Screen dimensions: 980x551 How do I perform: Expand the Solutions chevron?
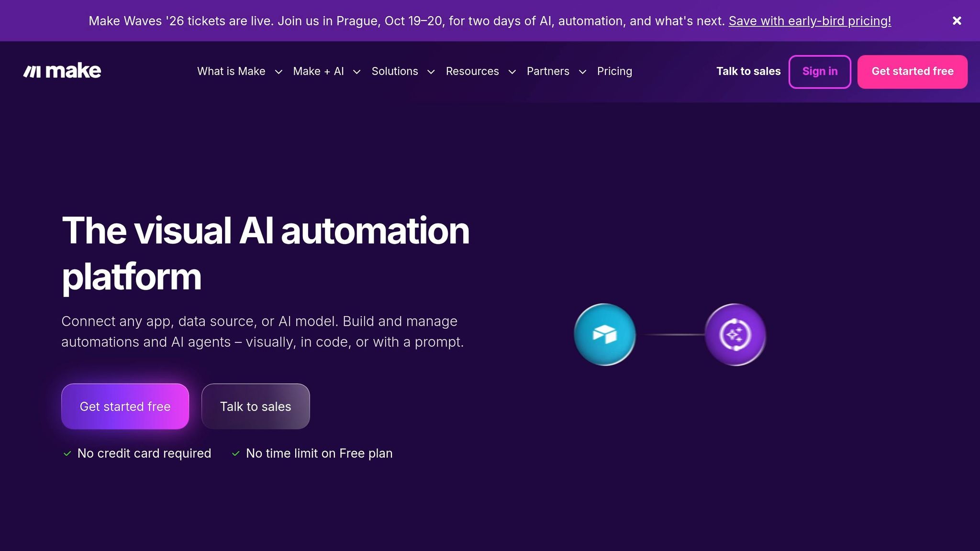pyautogui.click(x=431, y=72)
